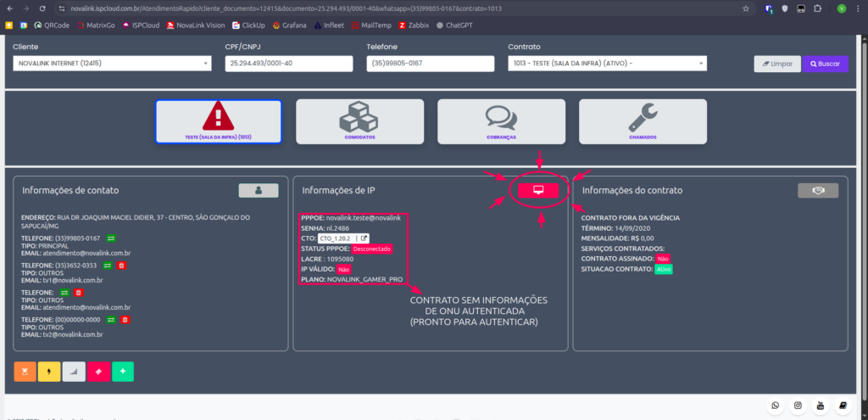Click the pink monitor icon in Informações de IP

click(x=537, y=191)
